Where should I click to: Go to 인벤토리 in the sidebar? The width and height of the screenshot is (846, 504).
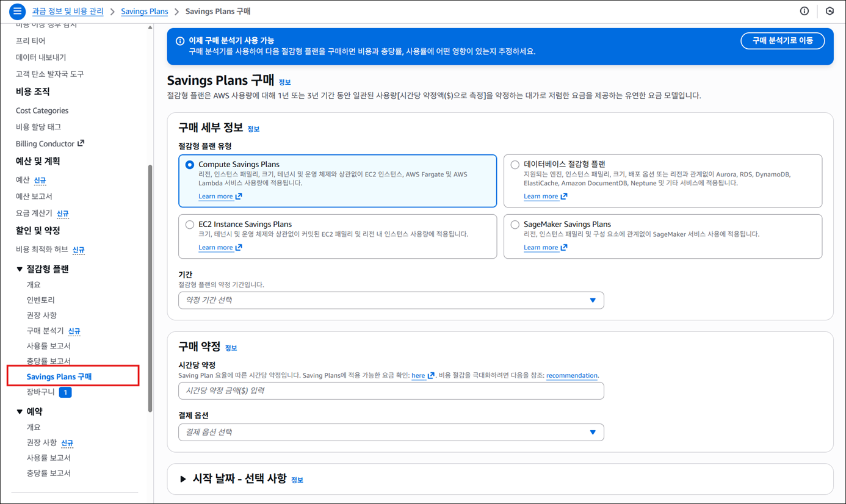(40, 300)
